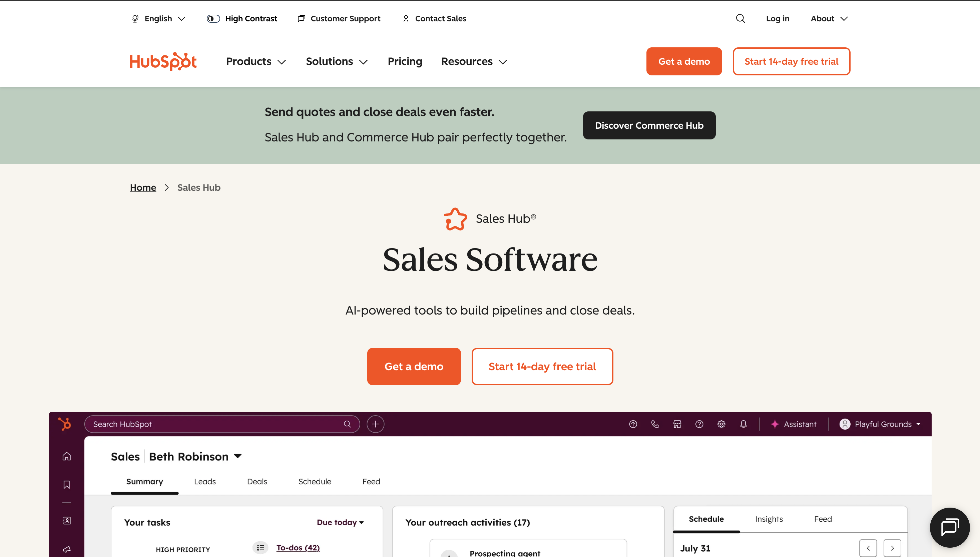This screenshot has height=557, width=980.
Task: Open the Due today filter dropdown
Action: click(341, 522)
